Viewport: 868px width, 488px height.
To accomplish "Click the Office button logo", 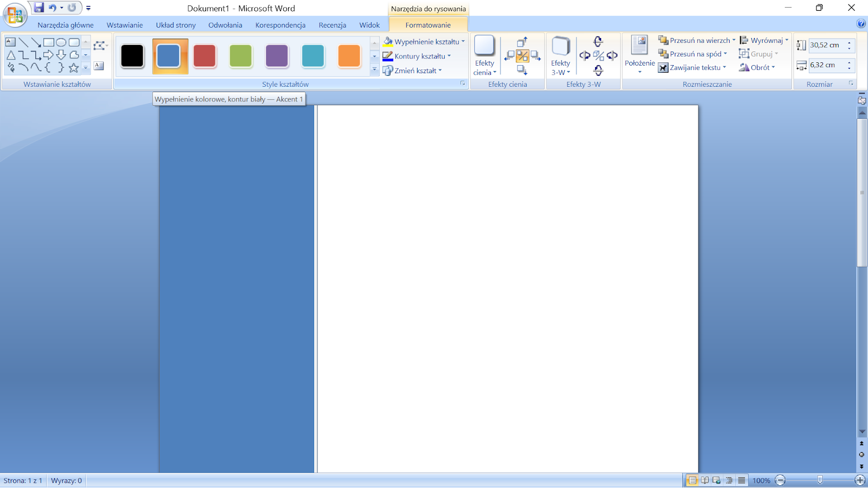I will coord(15,15).
